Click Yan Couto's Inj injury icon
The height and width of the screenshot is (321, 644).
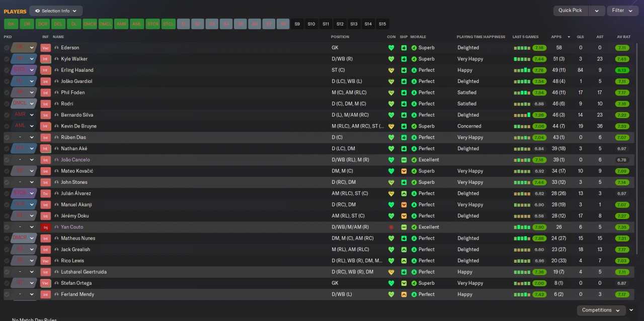pyautogui.click(x=46, y=227)
